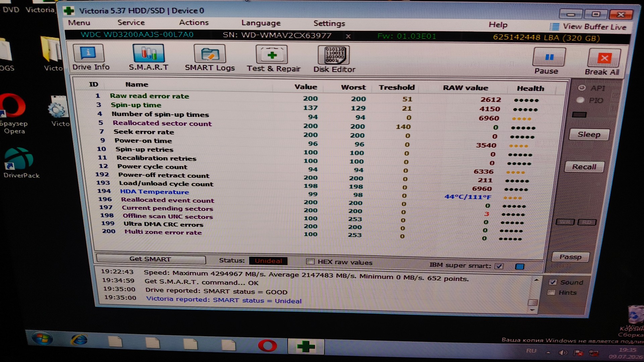Select the Raw read error rate row

(317, 98)
